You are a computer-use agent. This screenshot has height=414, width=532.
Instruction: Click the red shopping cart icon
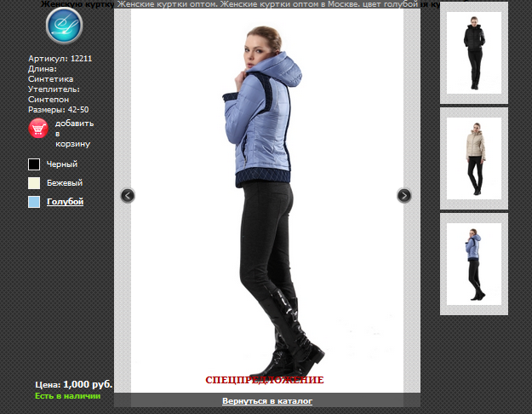pos(38,129)
